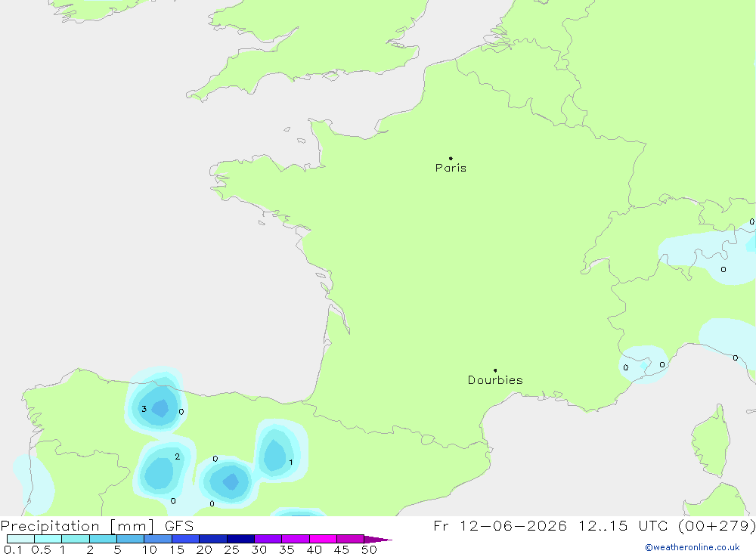Select the 45–50 mm legend color swatch

[x=351, y=539]
